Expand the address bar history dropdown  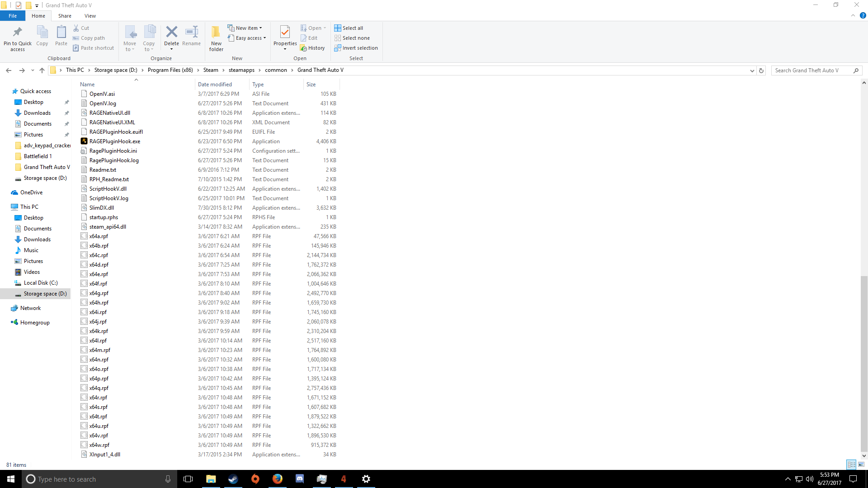pyautogui.click(x=752, y=70)
